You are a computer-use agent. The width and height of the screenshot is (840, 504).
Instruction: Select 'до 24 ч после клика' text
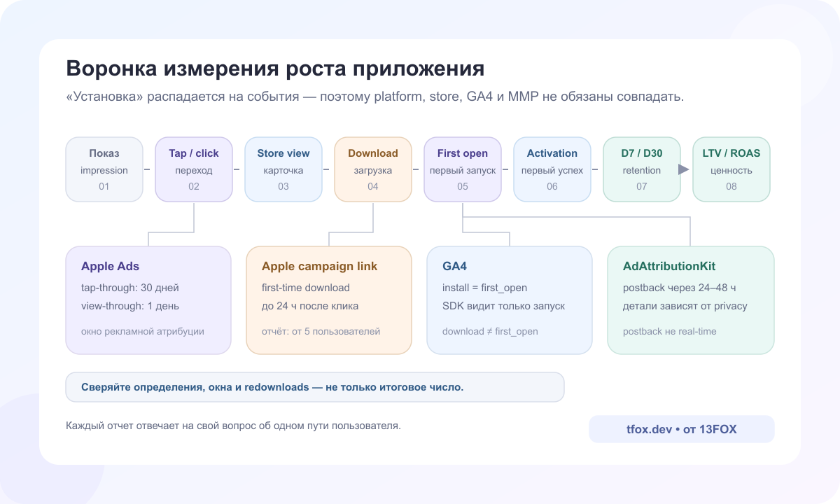click(310, 306)
